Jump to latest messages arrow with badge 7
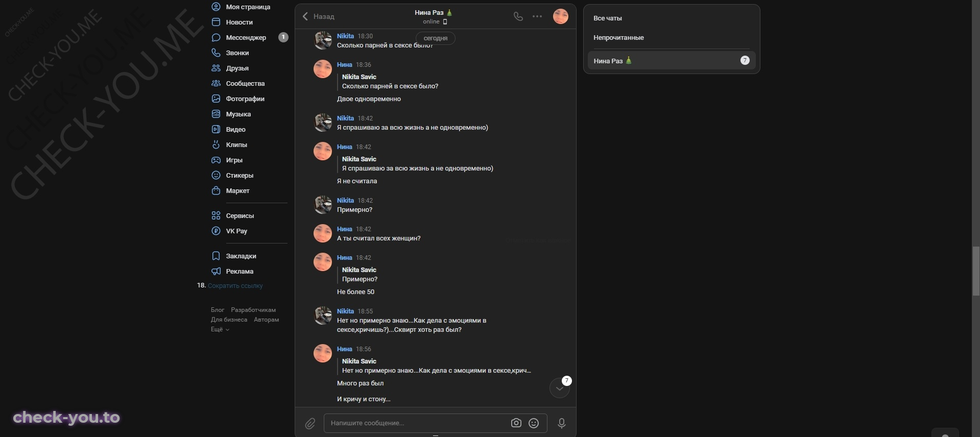Image resolution: width=980 pixels, height=437 pixels. pyautogui.click(x=560, y=388)
